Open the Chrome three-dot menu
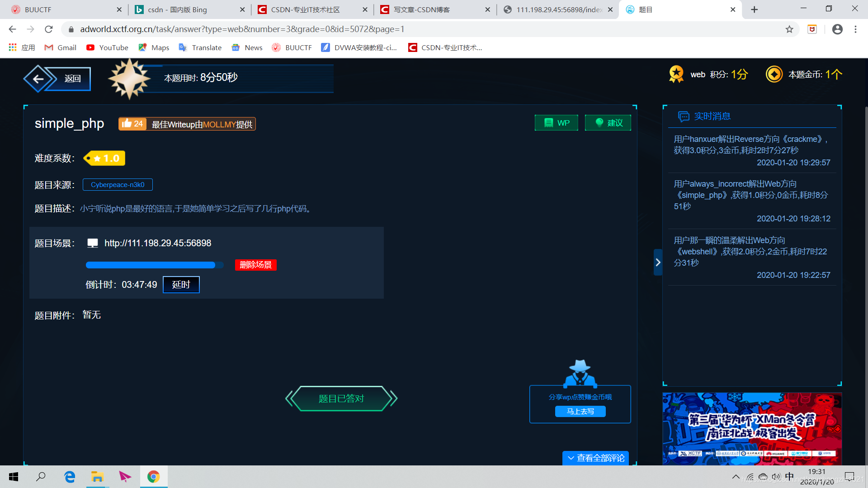This screenshot has height=488, width=868. (855, 29)
